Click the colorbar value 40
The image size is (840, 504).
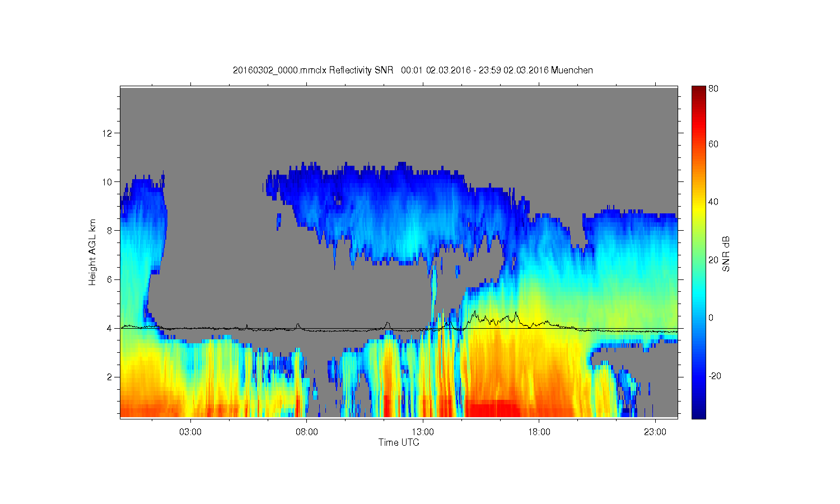(713, 202)
